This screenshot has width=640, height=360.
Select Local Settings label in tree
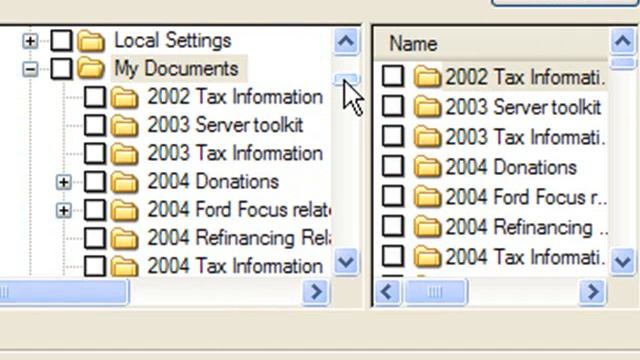(x=173, y=40)
